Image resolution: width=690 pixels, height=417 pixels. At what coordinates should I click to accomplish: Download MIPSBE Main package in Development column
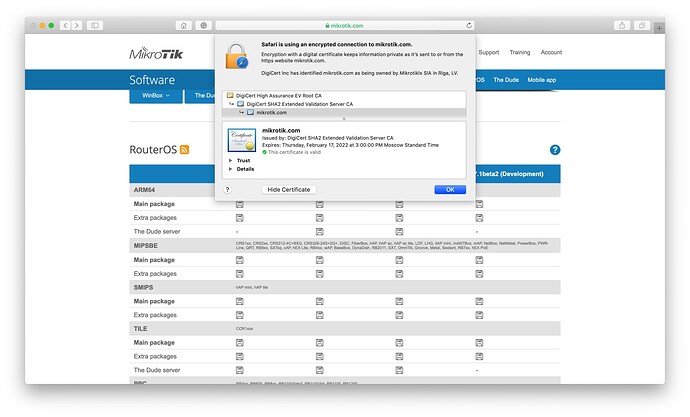click(479, 260)
